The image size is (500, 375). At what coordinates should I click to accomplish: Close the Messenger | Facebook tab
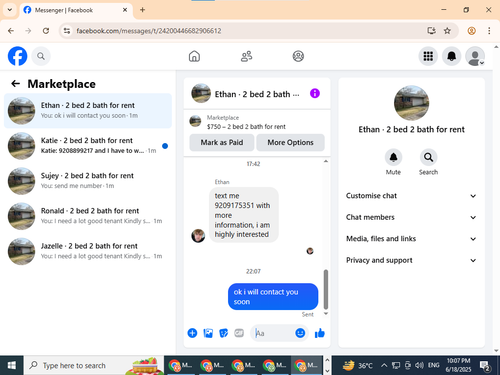[x=125, y=10]
